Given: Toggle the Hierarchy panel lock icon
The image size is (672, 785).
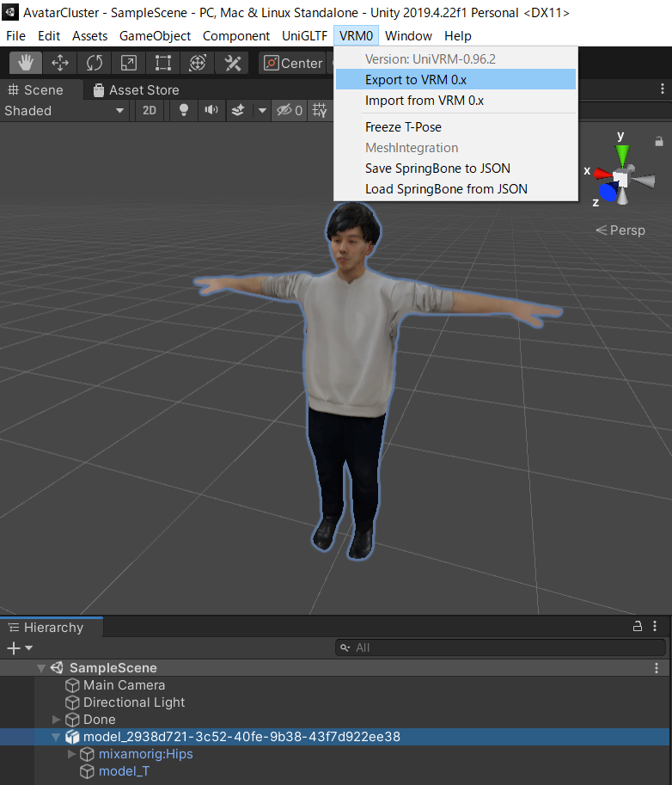Looking at the screenshot, I should point(638,626).
